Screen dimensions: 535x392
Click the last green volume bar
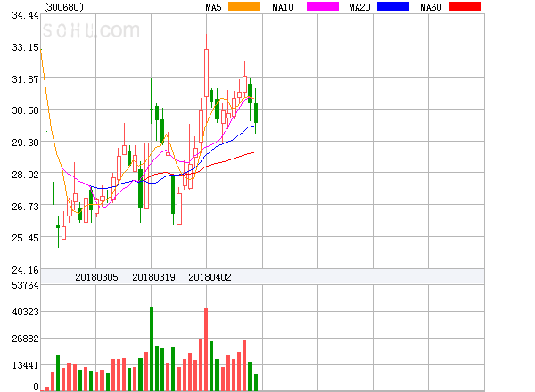point(256,382)
